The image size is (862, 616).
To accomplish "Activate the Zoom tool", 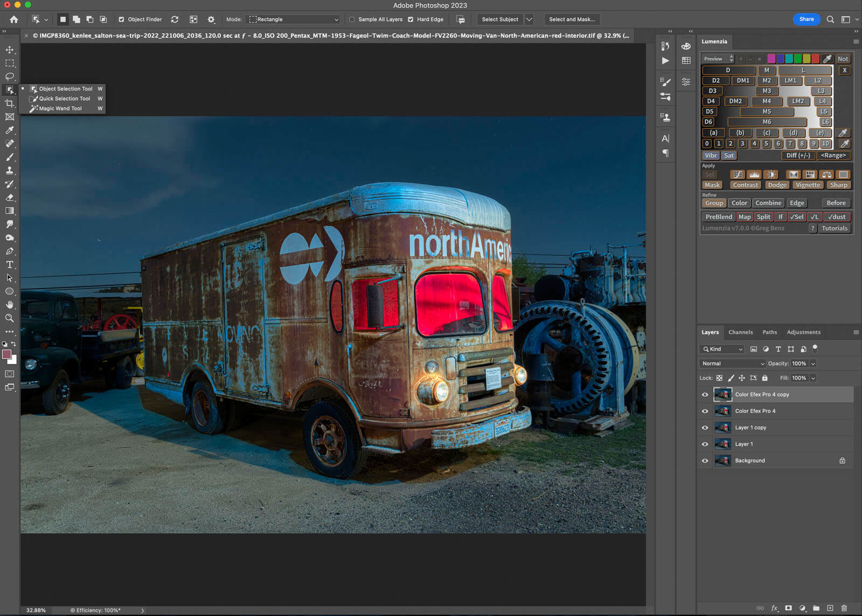I will tap(10, 318).
